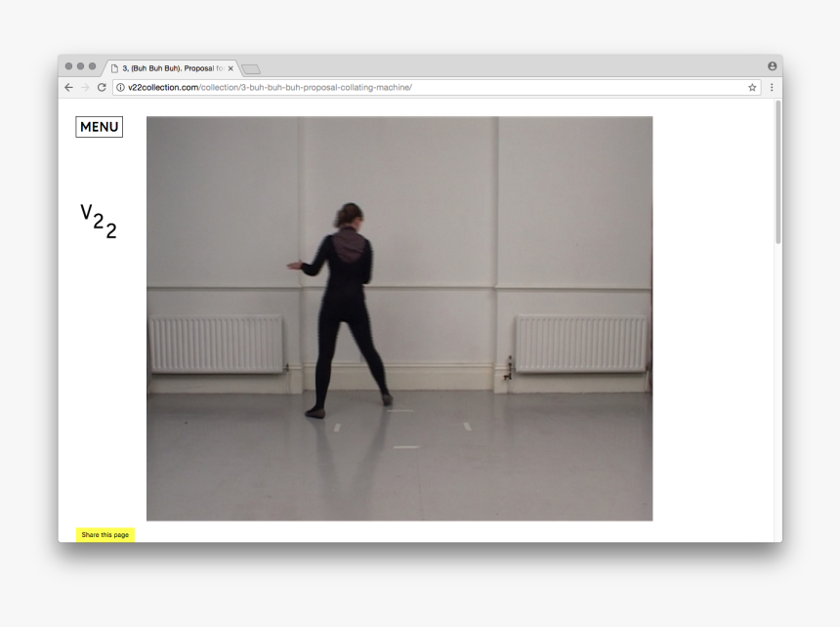This screenshot has width=840, height=627.
Task: Minimize the browser window
Action: (x=81, y=66)
